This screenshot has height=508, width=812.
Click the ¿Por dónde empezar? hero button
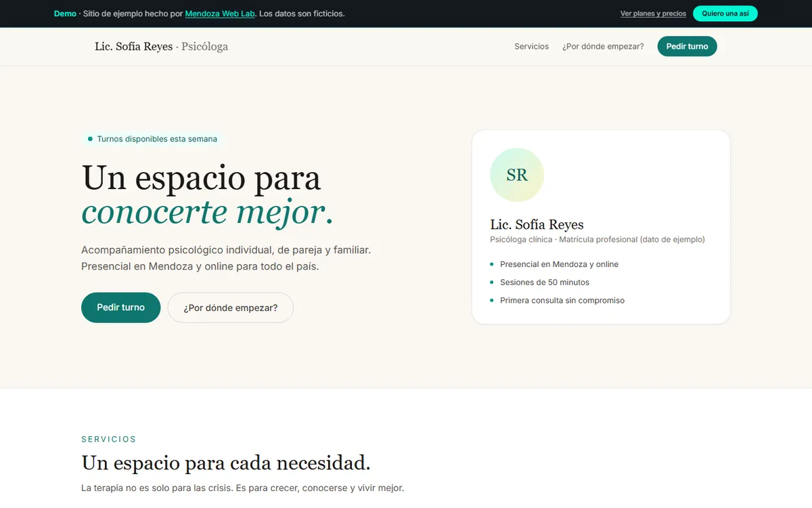pos(231,308)
